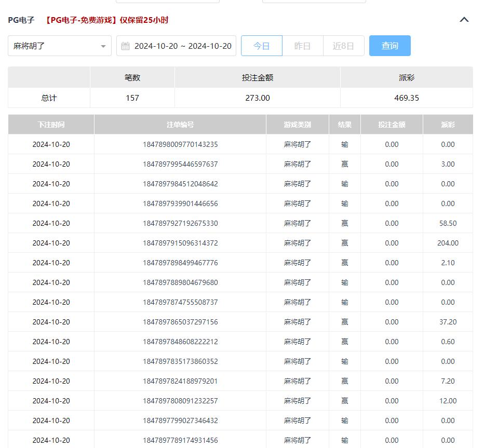The image size is (484, 448).
Task: Select the 近8日 tab
Action: (343, 46)
